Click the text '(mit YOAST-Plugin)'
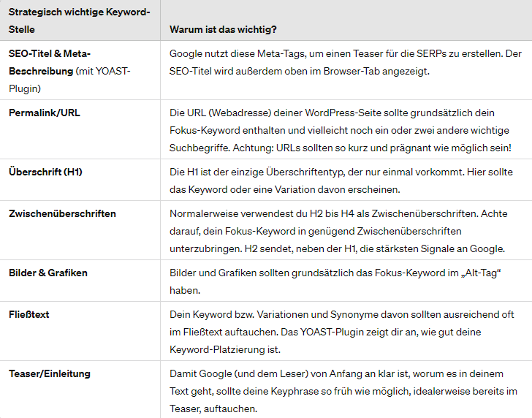This screenshot has width=532, height=418. 69,80
